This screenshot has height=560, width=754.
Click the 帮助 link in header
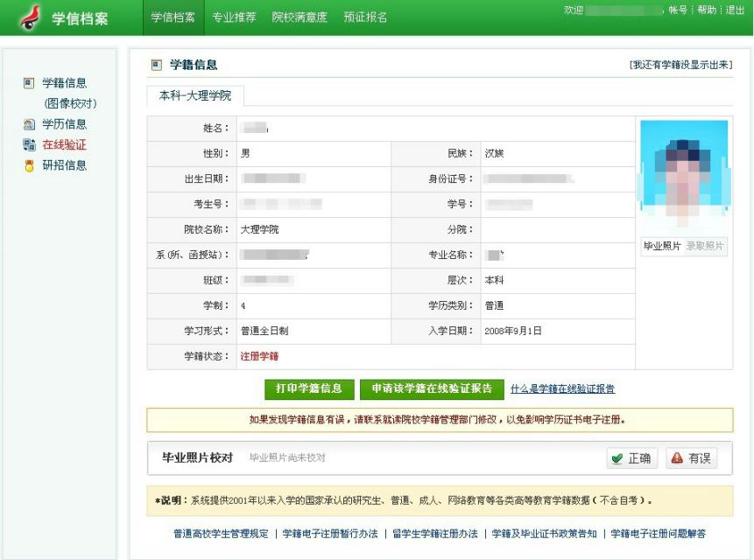click(x=707, y=10)
